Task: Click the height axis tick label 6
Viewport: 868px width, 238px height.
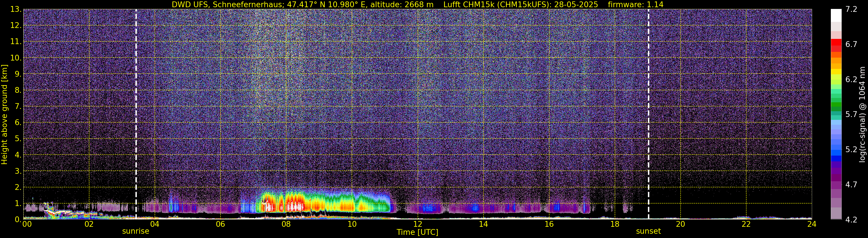Action: click(x=18, y=123)
